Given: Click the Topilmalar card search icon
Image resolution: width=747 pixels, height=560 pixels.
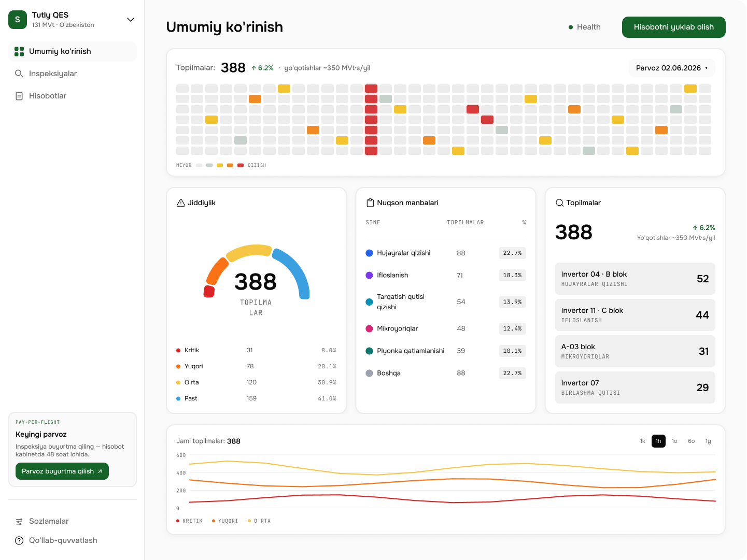Looking at the screenshot, I should pyautogui.click(x=560, y=203).
